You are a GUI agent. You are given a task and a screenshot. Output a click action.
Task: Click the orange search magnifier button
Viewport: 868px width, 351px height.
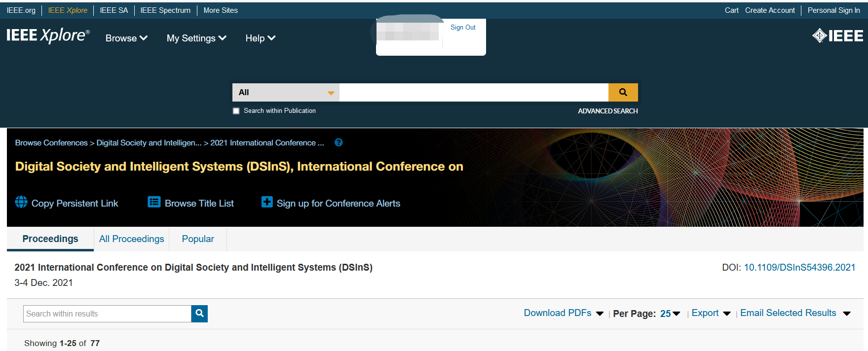click(623, 92)
